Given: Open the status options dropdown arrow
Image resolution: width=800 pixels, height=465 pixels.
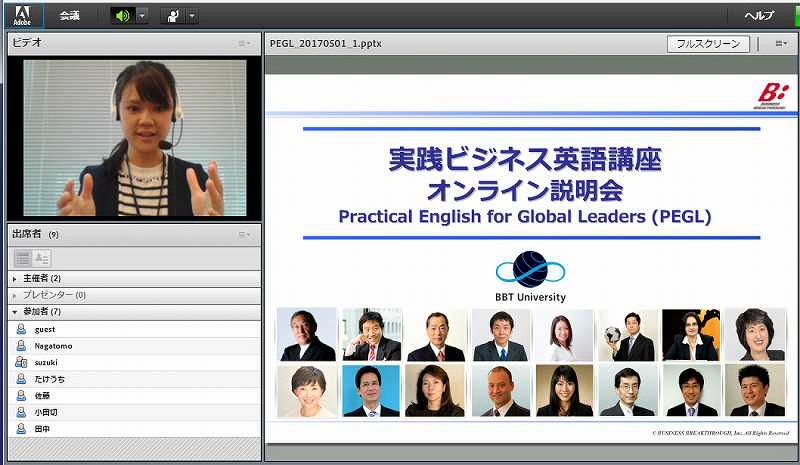Looking at the screenshot, I should point(192,16).
